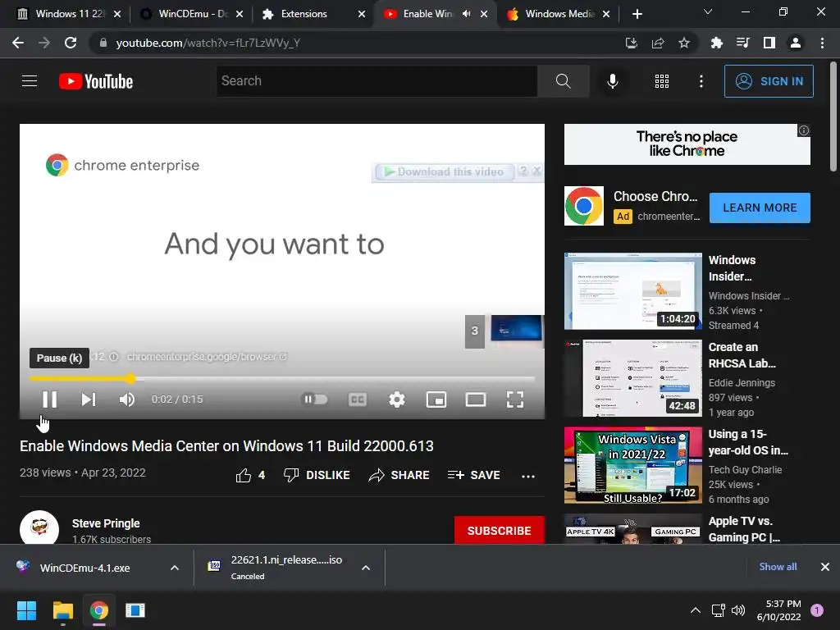
Task: Subscribe to Steve Pringle channel
Action: tap(500, 531)
